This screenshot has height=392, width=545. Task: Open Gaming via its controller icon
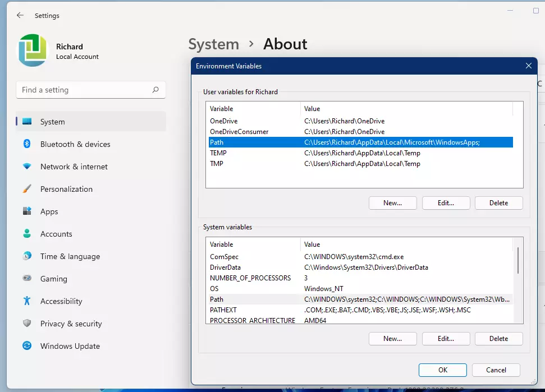tap(27, 278)
